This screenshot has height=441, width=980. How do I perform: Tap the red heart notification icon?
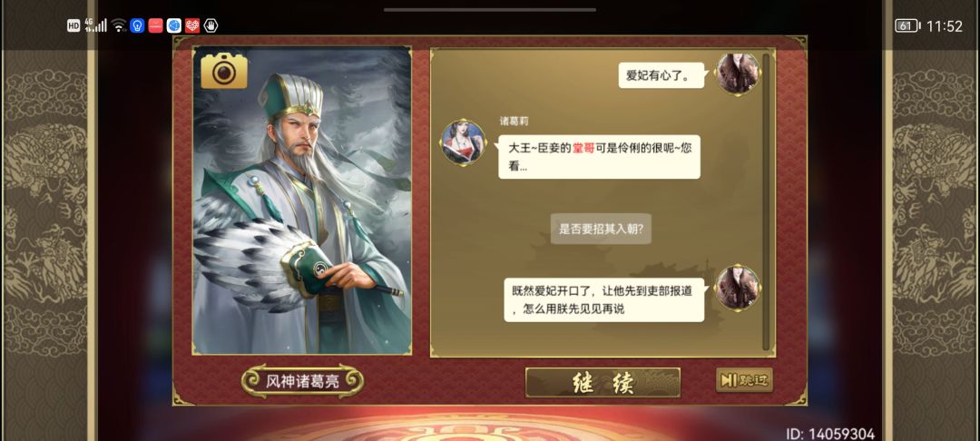192,25
